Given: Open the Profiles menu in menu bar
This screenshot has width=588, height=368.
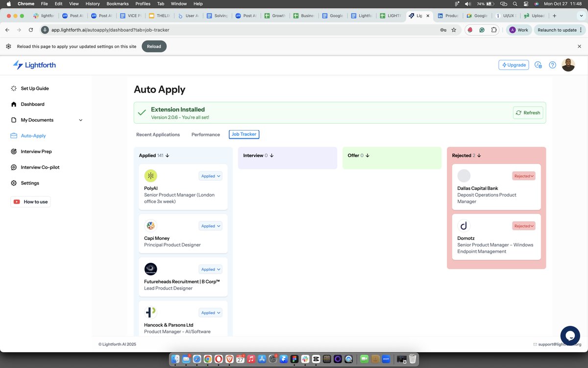Looking at the screenshot, I should (x=143, y=3).
